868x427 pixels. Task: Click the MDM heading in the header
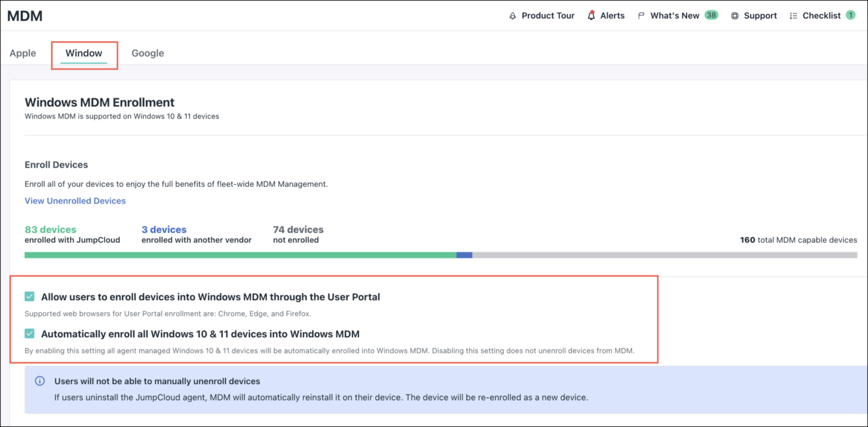pyautogui.click(x=25, y=15)
